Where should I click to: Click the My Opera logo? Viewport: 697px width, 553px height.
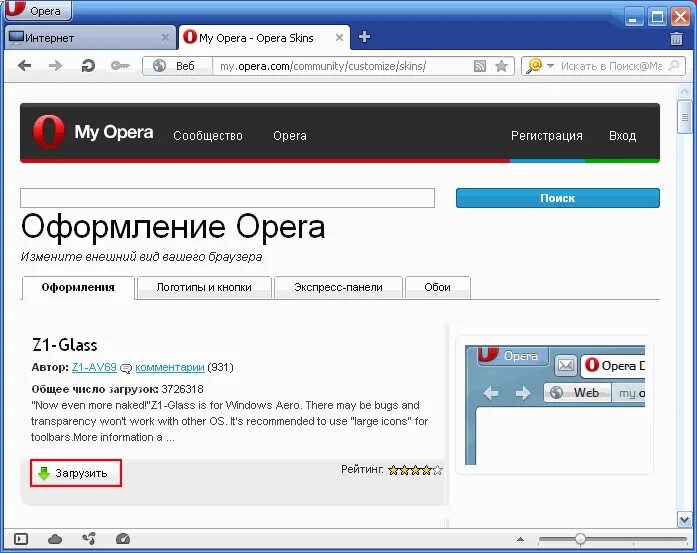(x=93, y=132)
